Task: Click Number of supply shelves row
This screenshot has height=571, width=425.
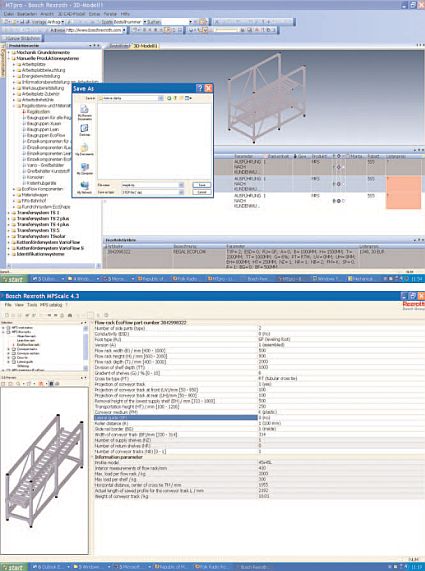Action: click(259, 440)
